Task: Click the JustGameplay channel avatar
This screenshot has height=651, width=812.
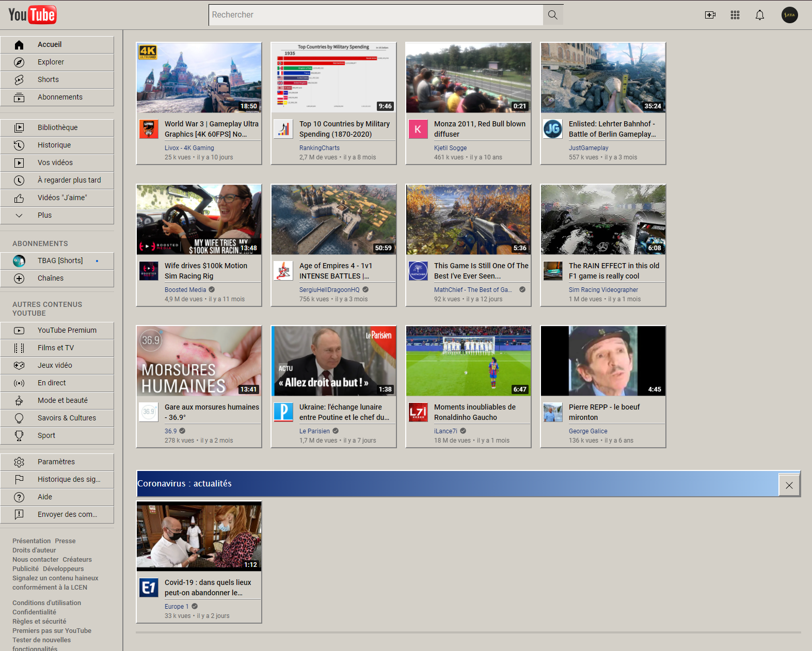Action: 553,129
